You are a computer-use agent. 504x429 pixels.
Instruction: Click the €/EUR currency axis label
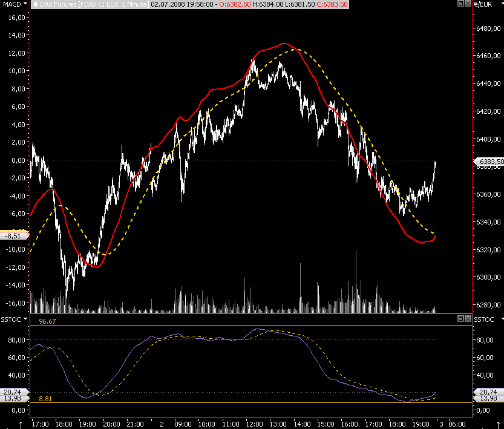[x=483, y=4]
